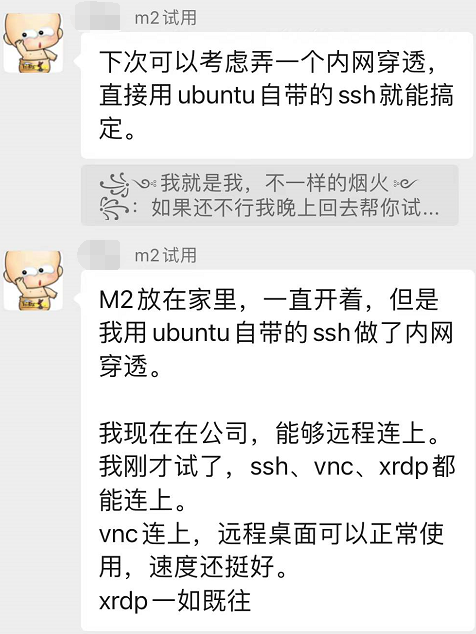Click the text ssh、vnc、xrdp都
This screenshot has height=634, width=476.
[x=352, y=467]
